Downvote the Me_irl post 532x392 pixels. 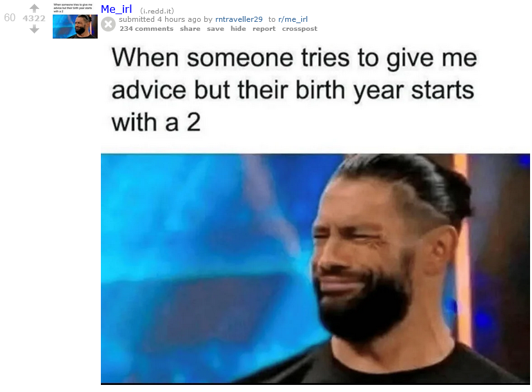(x=34, y=30)
